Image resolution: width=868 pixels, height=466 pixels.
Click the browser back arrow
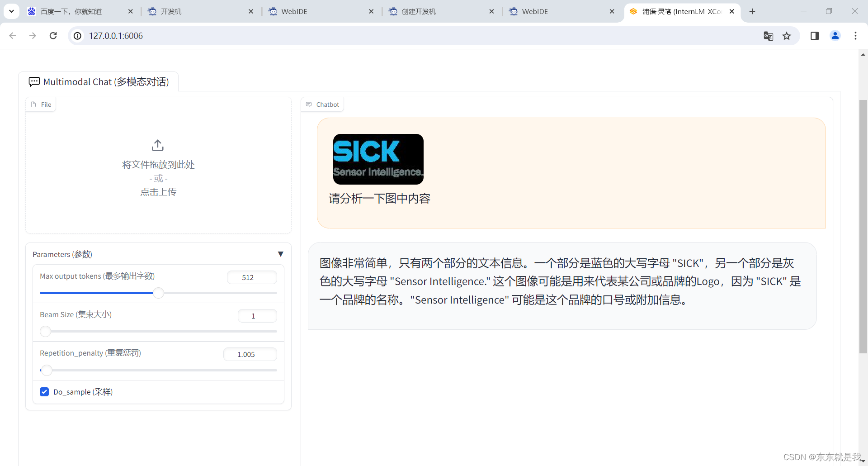(13, 36)
